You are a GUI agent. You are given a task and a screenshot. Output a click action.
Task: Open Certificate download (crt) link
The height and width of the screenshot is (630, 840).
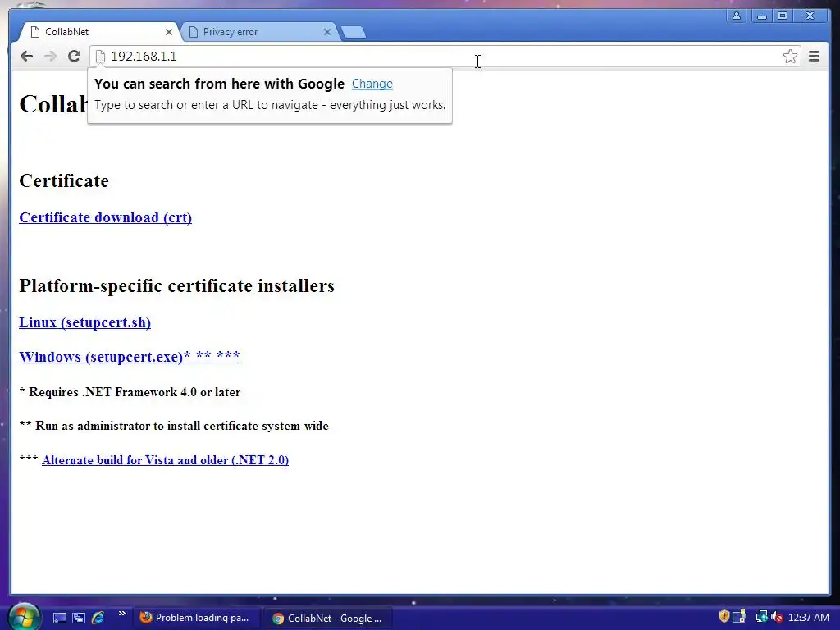tap(106, 217)
